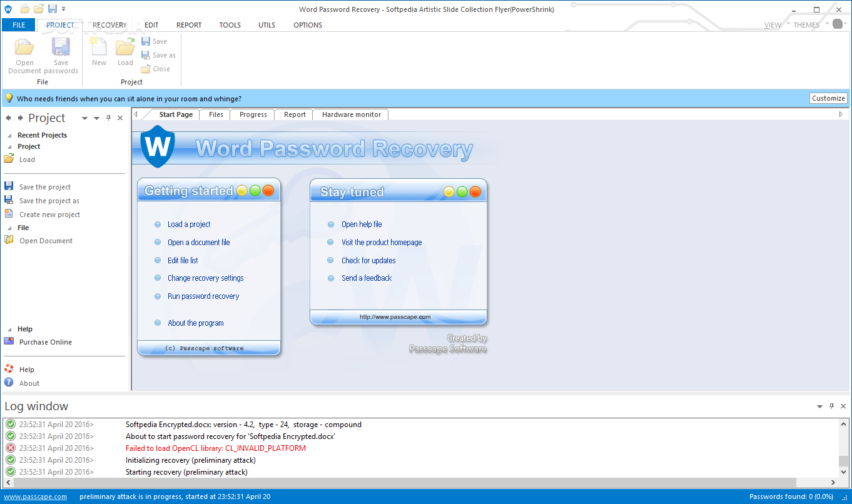Image resolution: width=852 pixels, height=504 pixels.
Task: Open the Files tab
Action: pyautogui.click(x=216, y=114)
